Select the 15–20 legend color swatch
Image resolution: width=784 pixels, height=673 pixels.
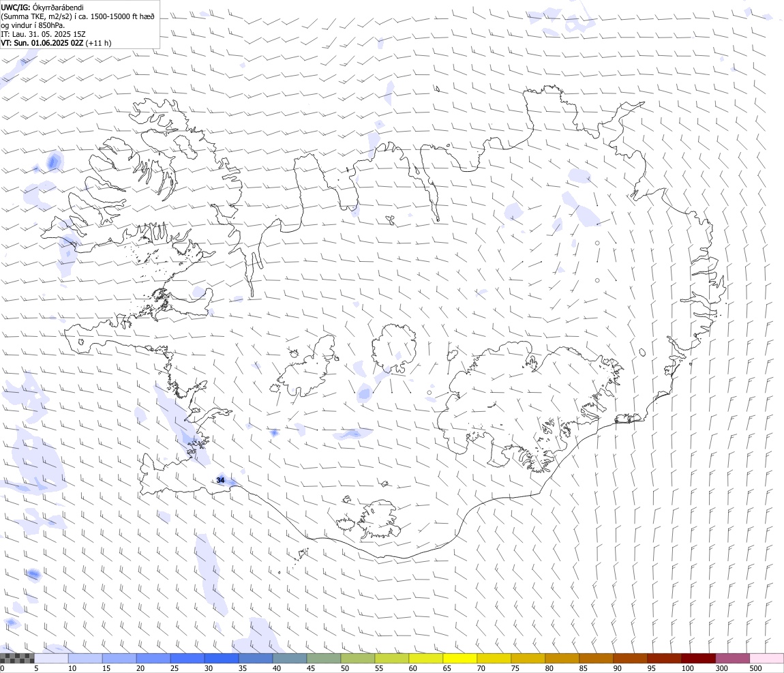coord(119,659)
